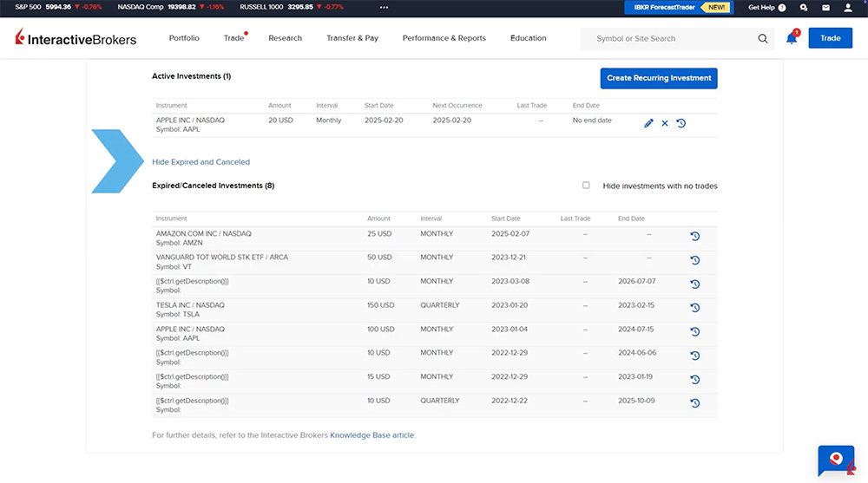
Task: Open history for expired APPLE INC 100 USD row
Action: (694, 331)
